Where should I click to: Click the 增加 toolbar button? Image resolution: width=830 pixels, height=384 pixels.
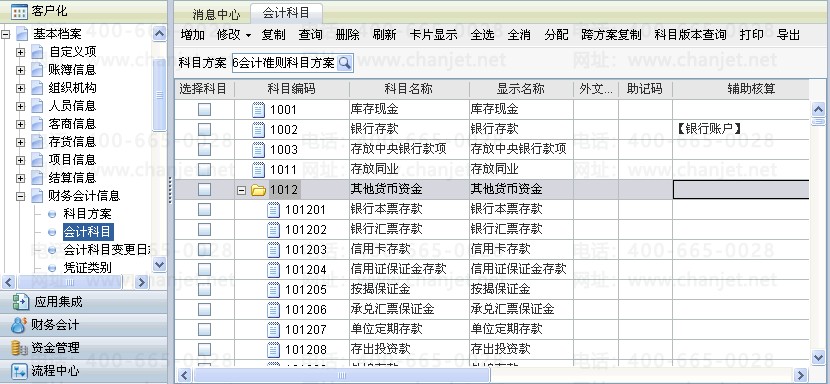click(x=192, y=35)
